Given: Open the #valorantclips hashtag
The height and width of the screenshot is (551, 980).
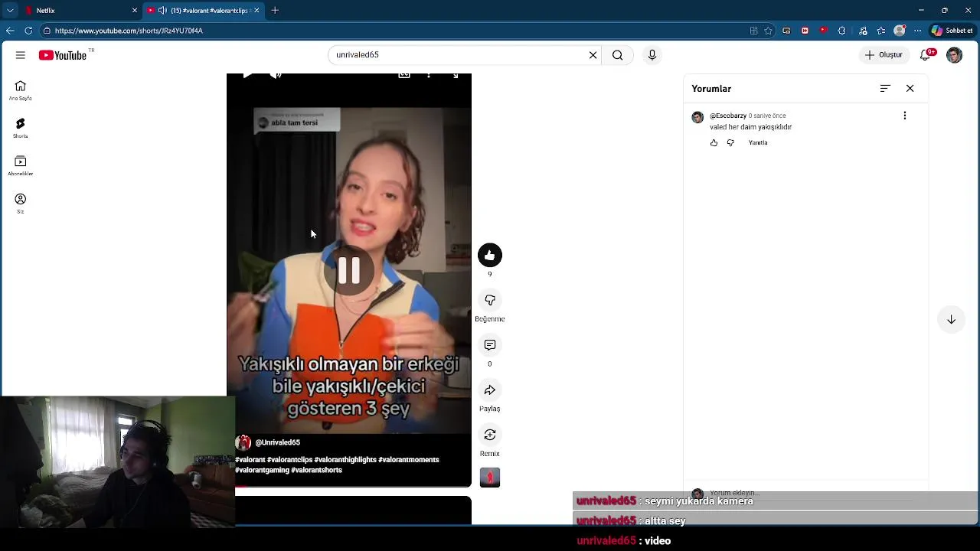Looking at the screenshot, I should 289,460.
